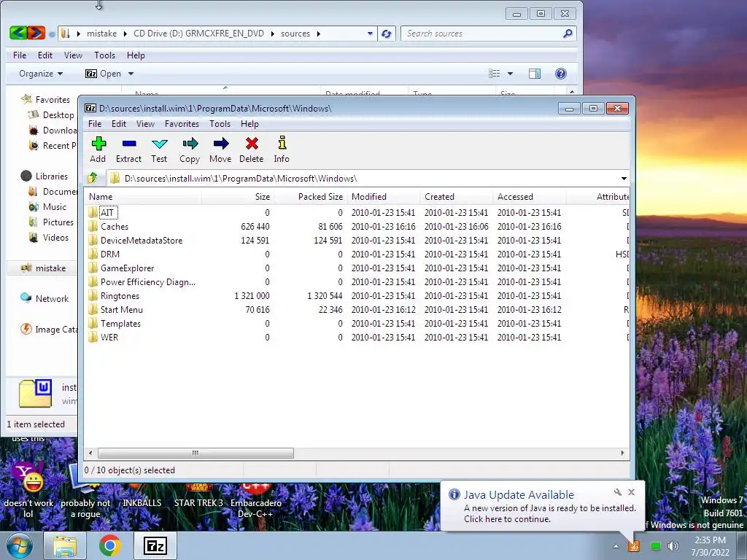
Task: Run the Test archive tool
Action: [159, 149]
